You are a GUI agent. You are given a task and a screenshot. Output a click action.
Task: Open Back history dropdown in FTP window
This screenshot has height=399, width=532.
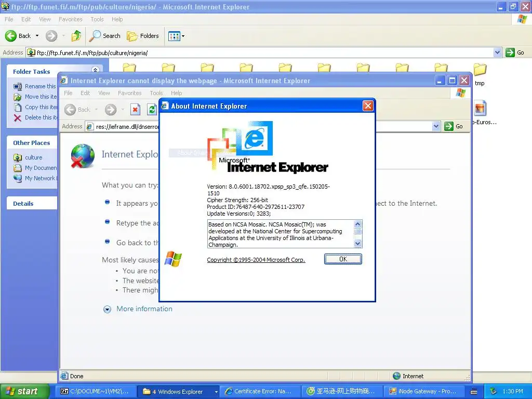click(37, 36)
